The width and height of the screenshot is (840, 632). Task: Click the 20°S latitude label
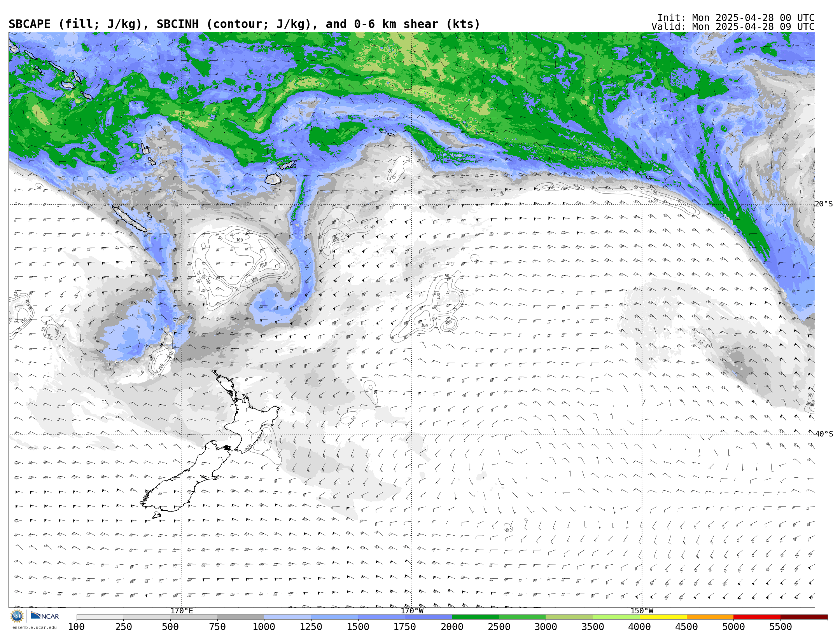[x=824, y=204]
